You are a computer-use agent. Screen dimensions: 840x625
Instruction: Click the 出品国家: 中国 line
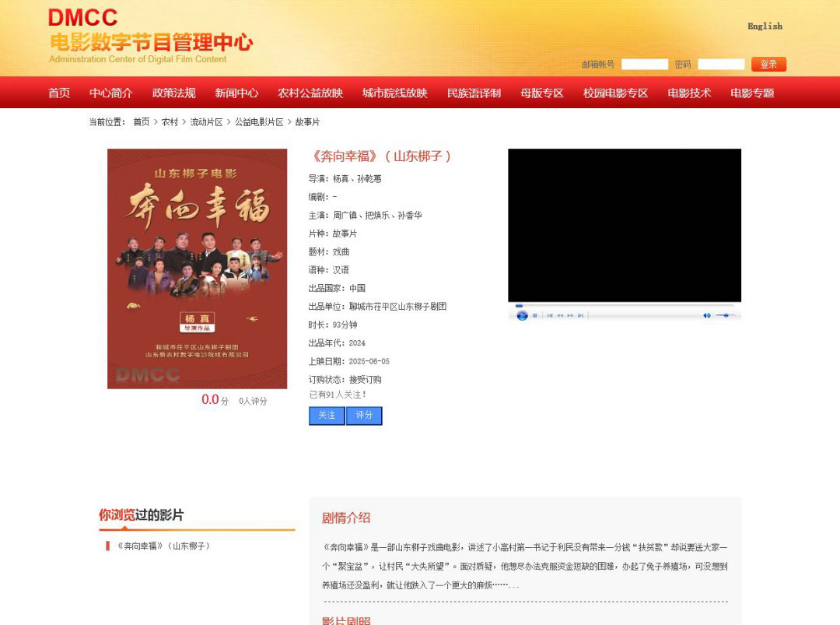pos(337,288)
